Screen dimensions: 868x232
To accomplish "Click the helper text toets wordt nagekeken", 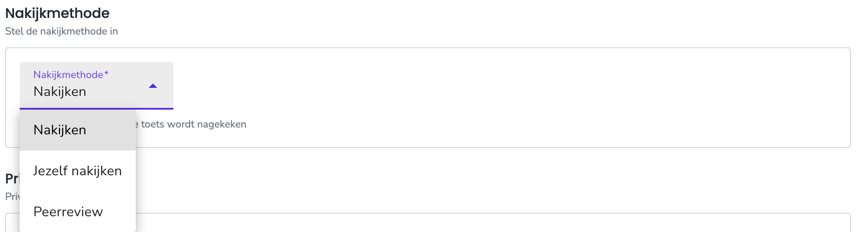I will coord(191,124).
